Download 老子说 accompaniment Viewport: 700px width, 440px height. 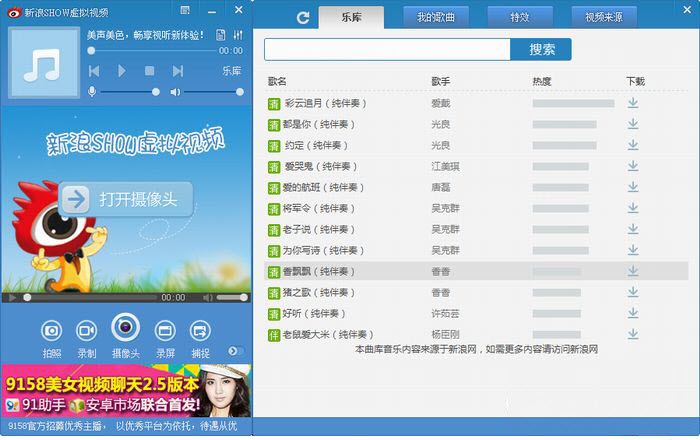point(633,229)
